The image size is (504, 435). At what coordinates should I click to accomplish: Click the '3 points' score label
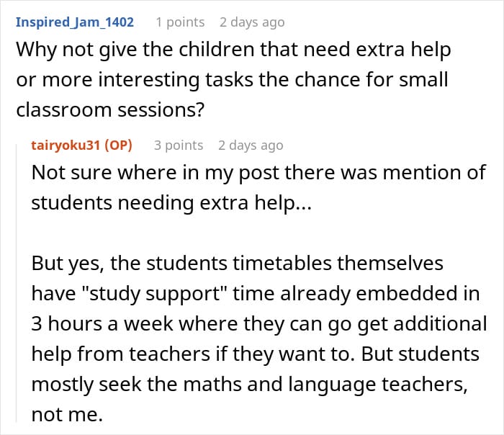pos(179,145)
